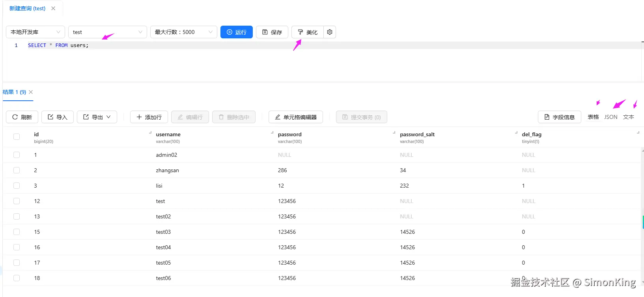The image size is (644, 297).
Task: Close the 结果 1 (9) tab
Action: coord(31,92)
